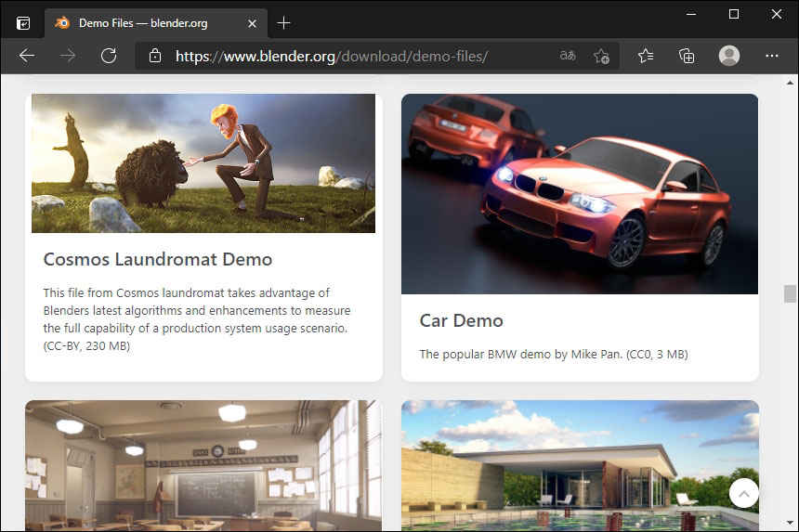Open the Cosmos Laundromat Demo heading
Image resolution: width=799 pixels, height=532 pixels.
pos(158,259)
